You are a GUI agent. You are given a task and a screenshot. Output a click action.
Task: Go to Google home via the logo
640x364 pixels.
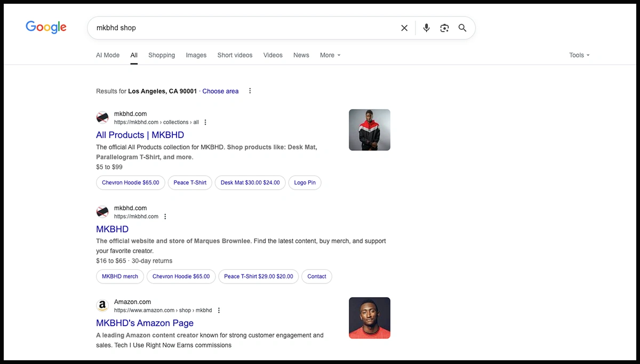[x=46, y=27]
